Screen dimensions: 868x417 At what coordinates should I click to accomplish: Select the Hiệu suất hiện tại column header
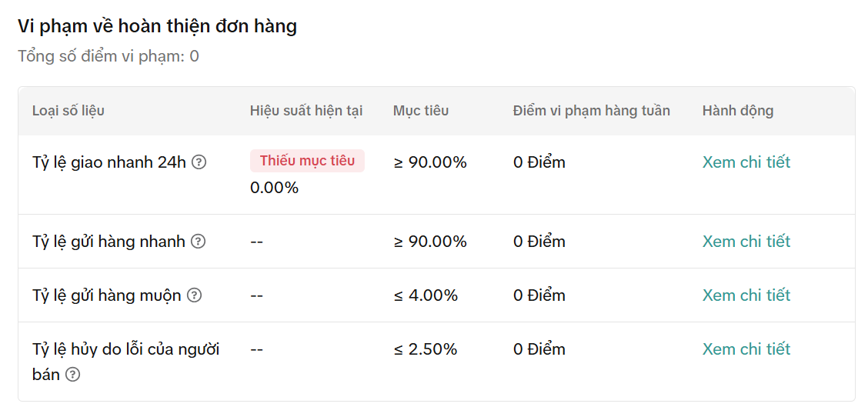306,111
